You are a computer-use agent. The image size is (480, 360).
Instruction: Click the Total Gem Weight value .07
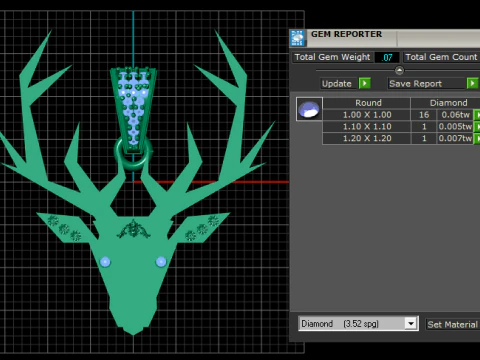click(x=387, y=57)
